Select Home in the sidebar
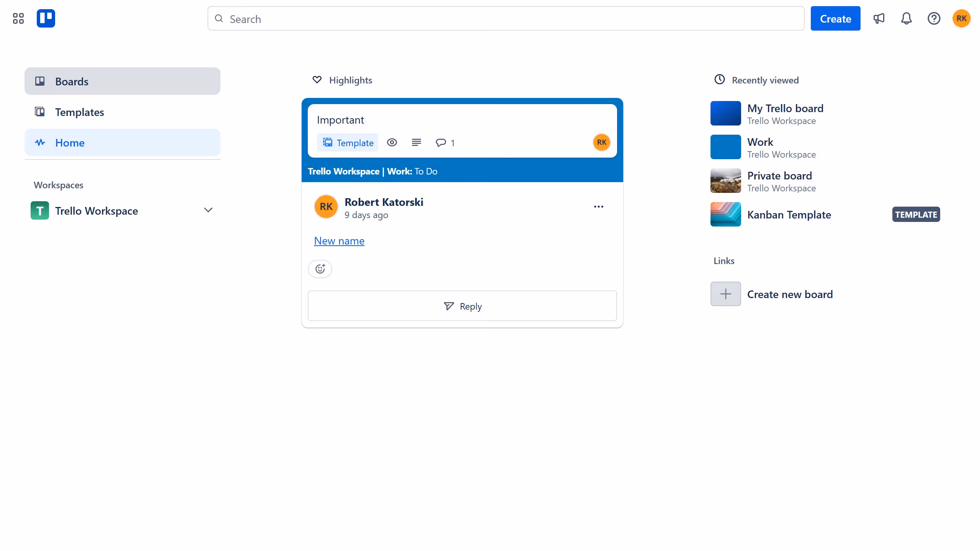This screenshot has height=551, width=980. click(x=122, y=142)
